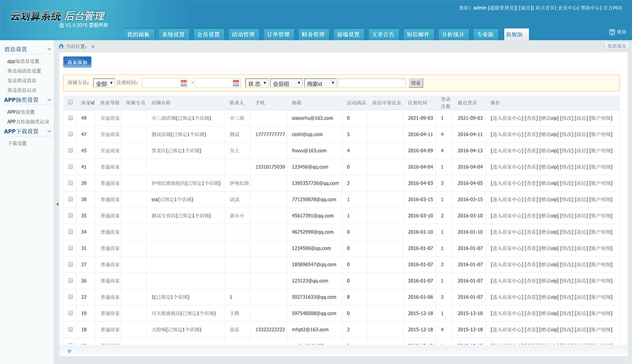Toggle the select-all checkbox in the table header

click(x=70, y=102)
